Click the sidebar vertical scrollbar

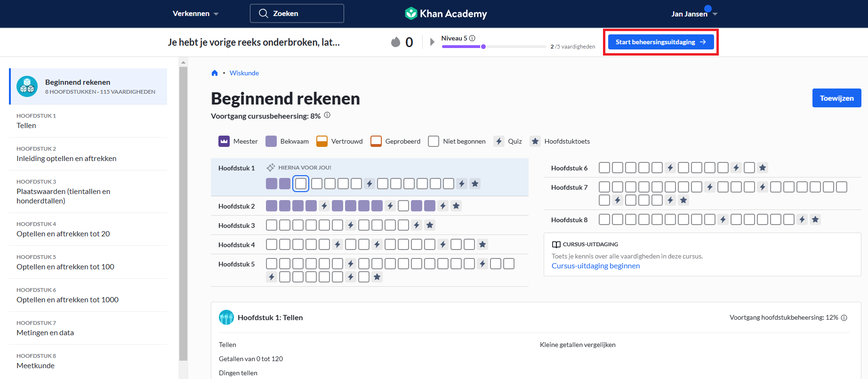183,214
